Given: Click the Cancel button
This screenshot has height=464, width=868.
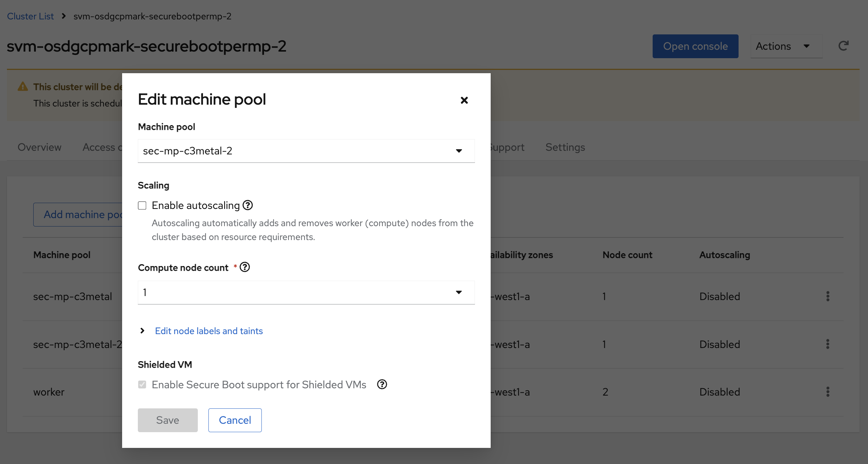Looking at the screenshot, I should click(x=235, y=420).
